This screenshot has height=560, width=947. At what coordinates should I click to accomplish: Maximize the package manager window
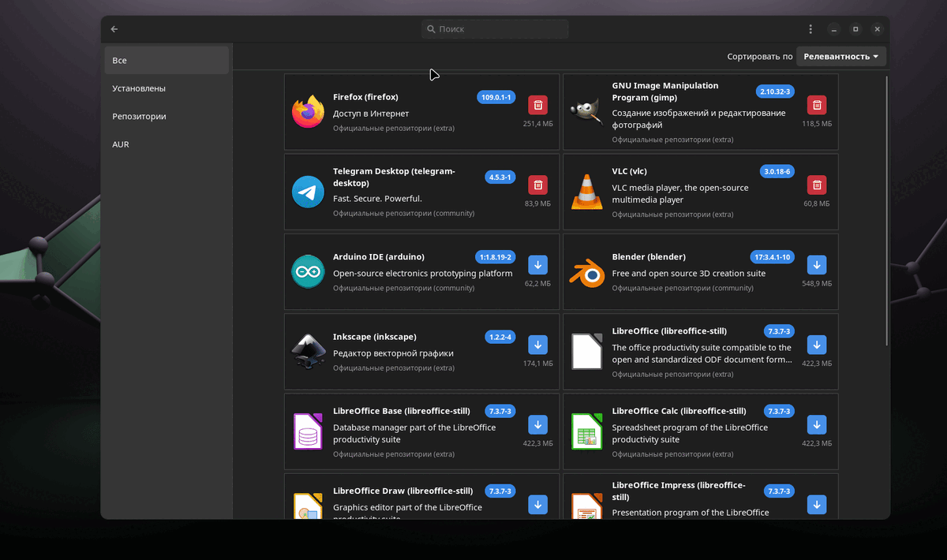tap(855, 29)
